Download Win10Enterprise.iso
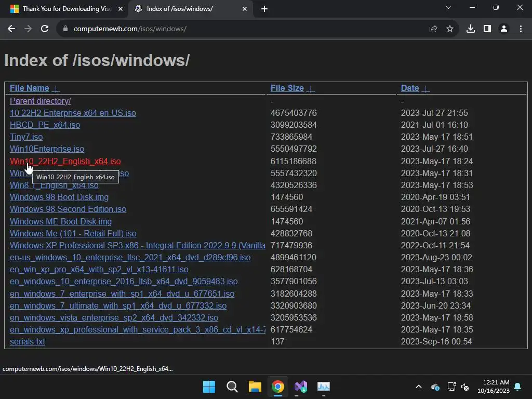This screenshot has width=532, height=399. (47, 149)
